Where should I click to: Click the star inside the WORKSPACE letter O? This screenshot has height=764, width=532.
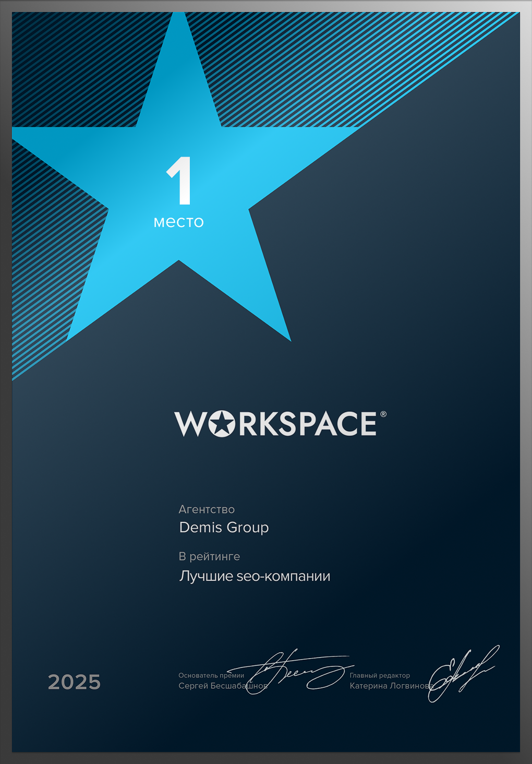[222, 423]
